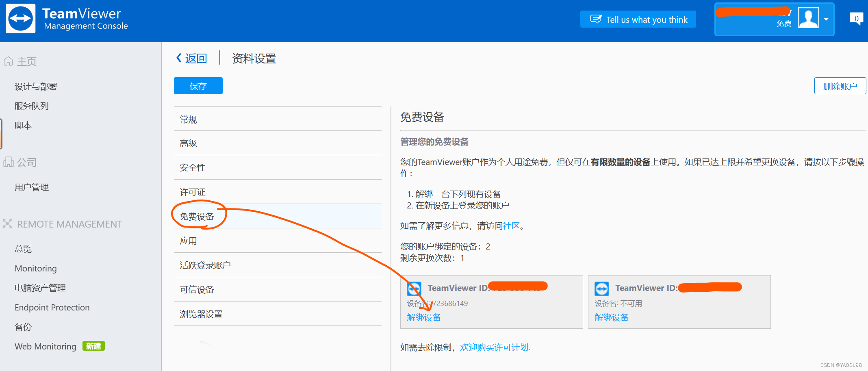Expand the account dropdown arrow
Screen dimensions: 868x371
click(826, 19)
